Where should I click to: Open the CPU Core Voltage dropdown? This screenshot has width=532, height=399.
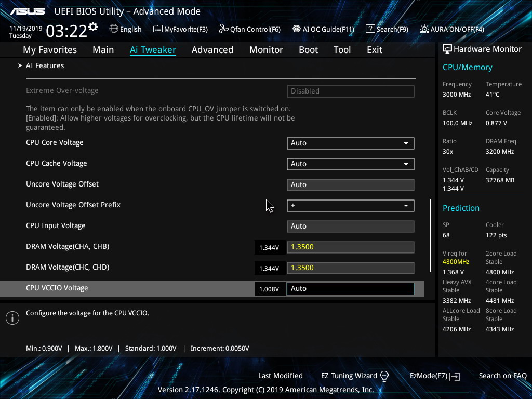click(x=351, y=143)
